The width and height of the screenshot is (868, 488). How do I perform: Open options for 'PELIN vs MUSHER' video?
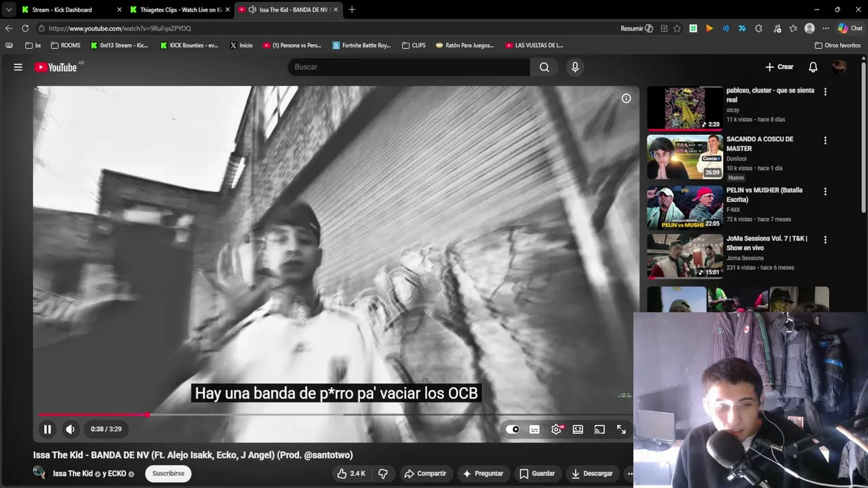pyautogui.click(x=825, y=191)
